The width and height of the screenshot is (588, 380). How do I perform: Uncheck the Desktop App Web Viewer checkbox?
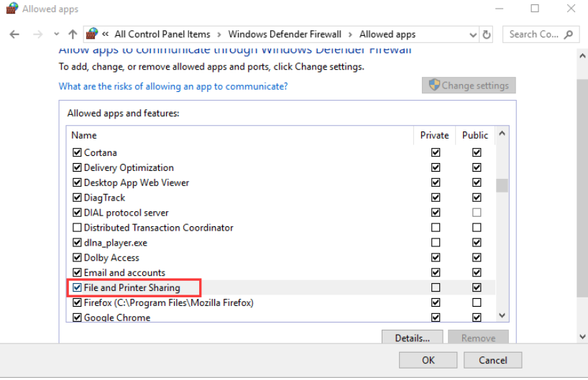(77, 182)
